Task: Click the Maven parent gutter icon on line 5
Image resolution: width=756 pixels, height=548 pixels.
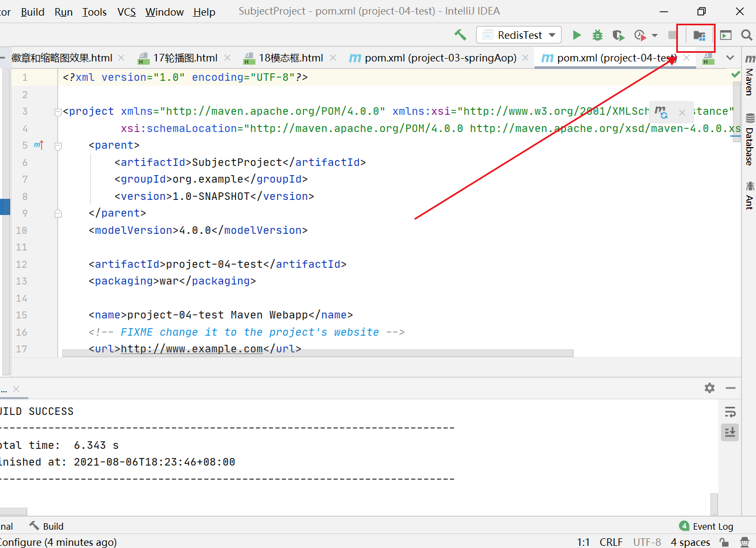Action: tap(39, 145)
